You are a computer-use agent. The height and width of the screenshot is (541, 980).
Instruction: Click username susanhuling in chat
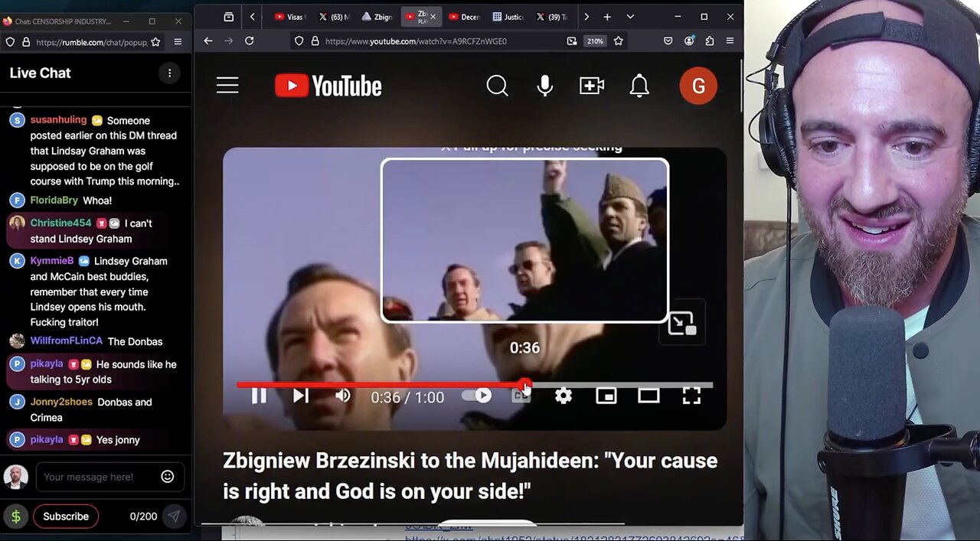click(x=58, y=120)
